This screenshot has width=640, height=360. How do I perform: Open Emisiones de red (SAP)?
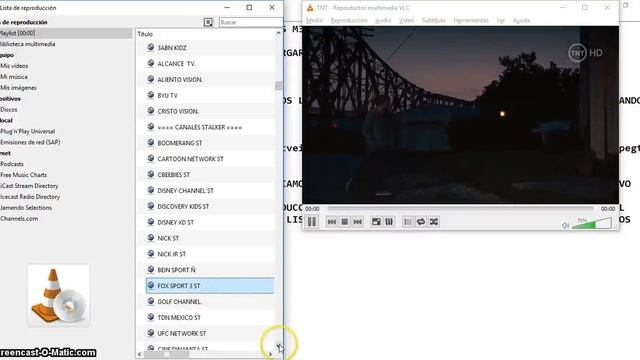click(x=30, y=142)
